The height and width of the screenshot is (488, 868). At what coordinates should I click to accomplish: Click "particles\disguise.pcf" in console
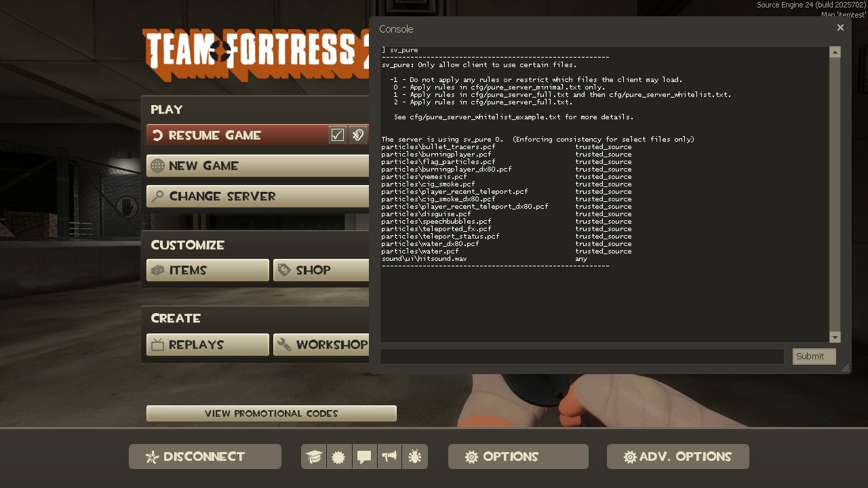(x=426, y=214)
